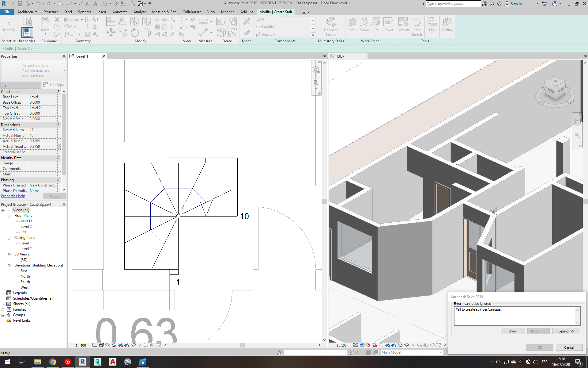This screenshot has height=368, width=588.
Task: Click the Flip tool
Action: pos(432,26)
